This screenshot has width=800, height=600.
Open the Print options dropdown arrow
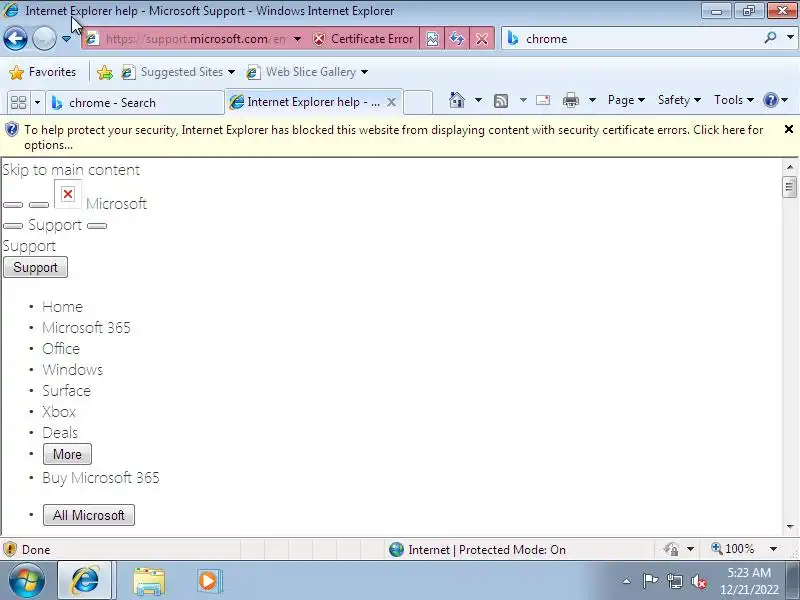pyautogui.click(x=592, y=100)
